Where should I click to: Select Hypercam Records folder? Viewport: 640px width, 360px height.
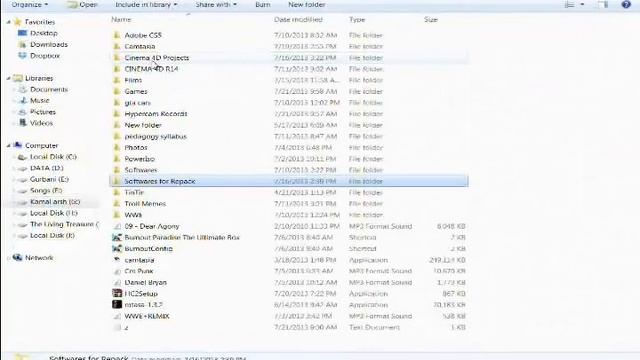point(156,114)
